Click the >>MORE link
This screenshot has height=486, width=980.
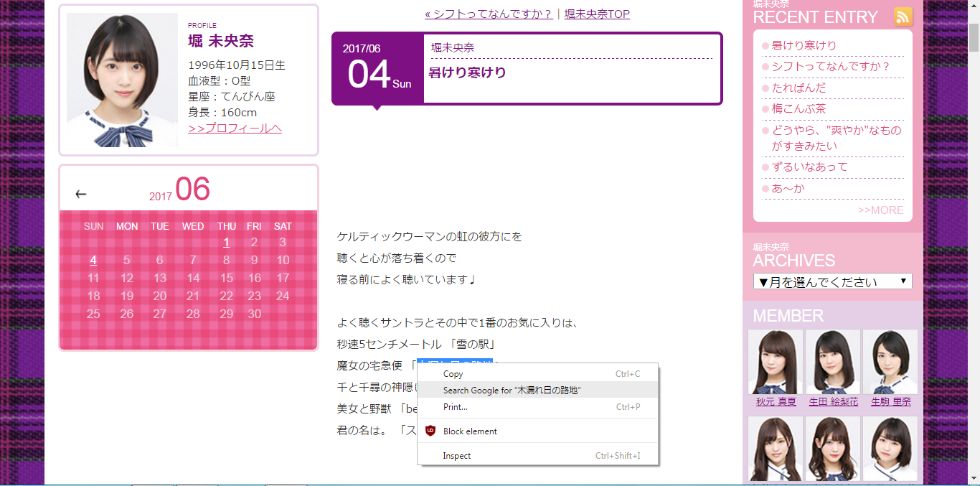point(880,210)
